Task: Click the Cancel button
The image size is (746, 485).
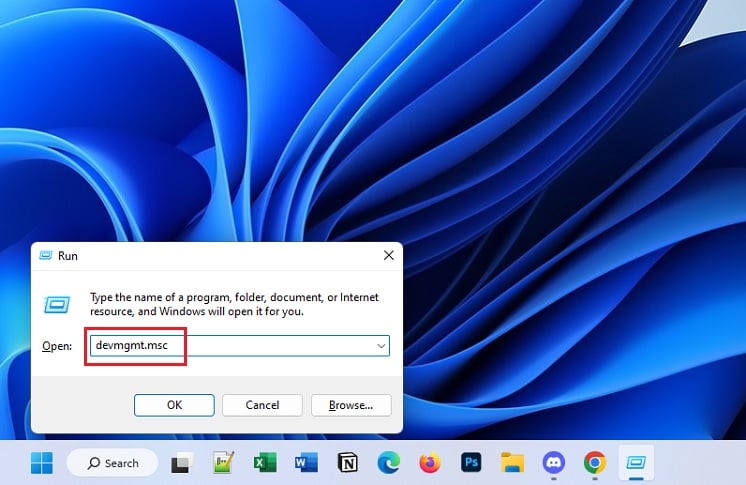Action: click(x=262, y=405)
